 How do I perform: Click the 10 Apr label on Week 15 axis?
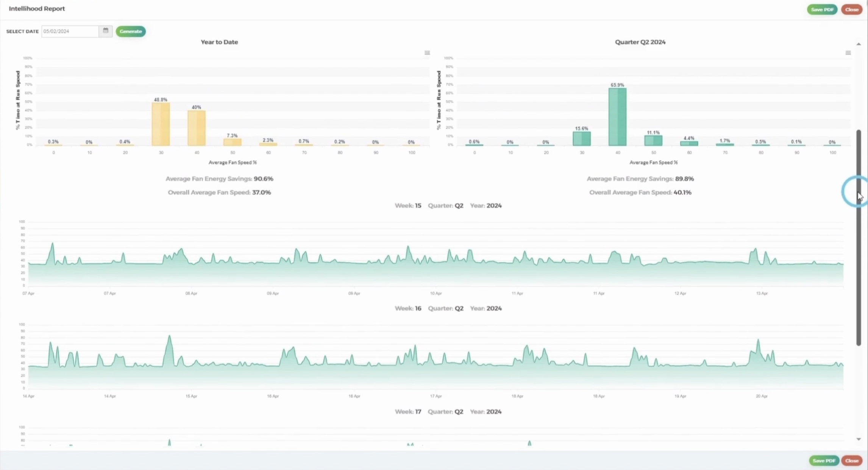(x=436, y=293)
